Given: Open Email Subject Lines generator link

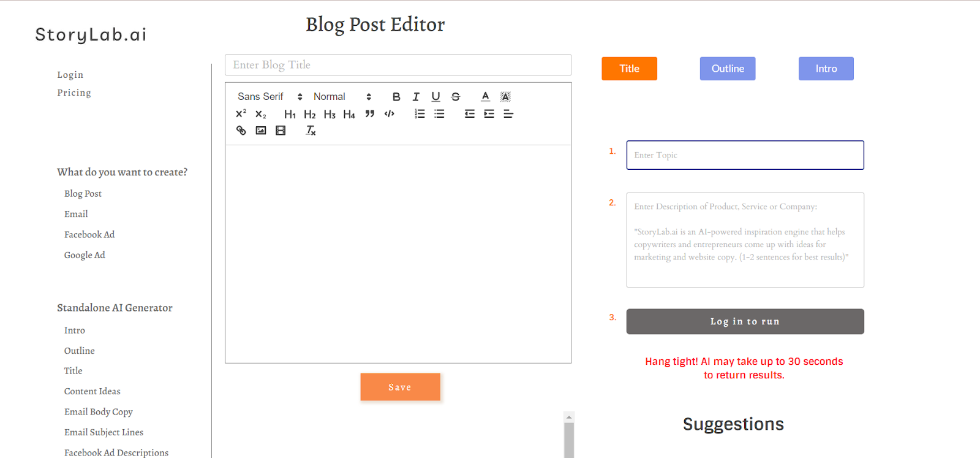Looking at the screenshot, I should [x=104, y=432].
